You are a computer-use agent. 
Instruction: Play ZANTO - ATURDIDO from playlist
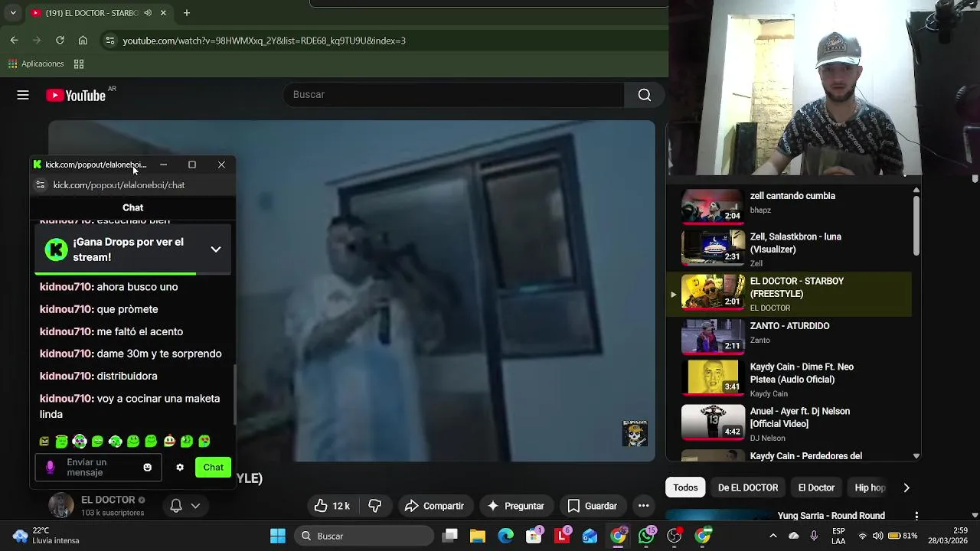789,335
